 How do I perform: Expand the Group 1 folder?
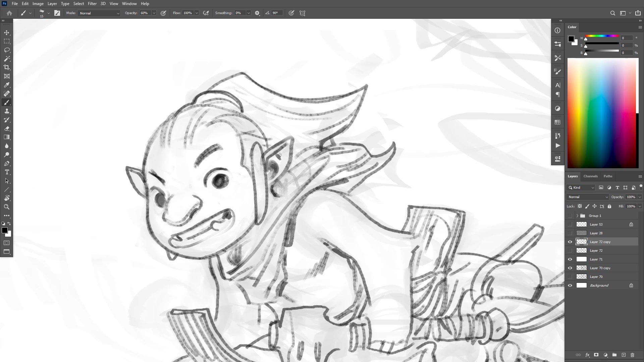pos(577,216)
